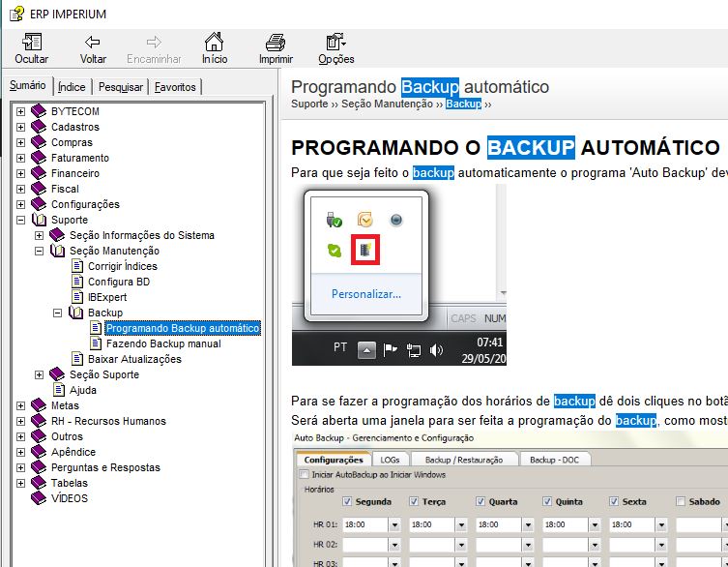
Task: Open the Opções toolbar icon
Action: click(x=335, y=43)
